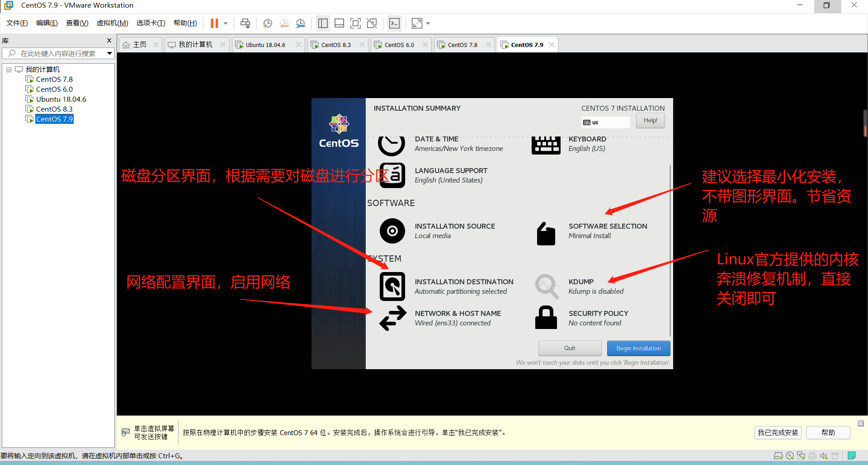The width and height of the screenshot is (868, 465).
Task: Revert the VM to its previous snapshot
Action: tap(284, 23)
